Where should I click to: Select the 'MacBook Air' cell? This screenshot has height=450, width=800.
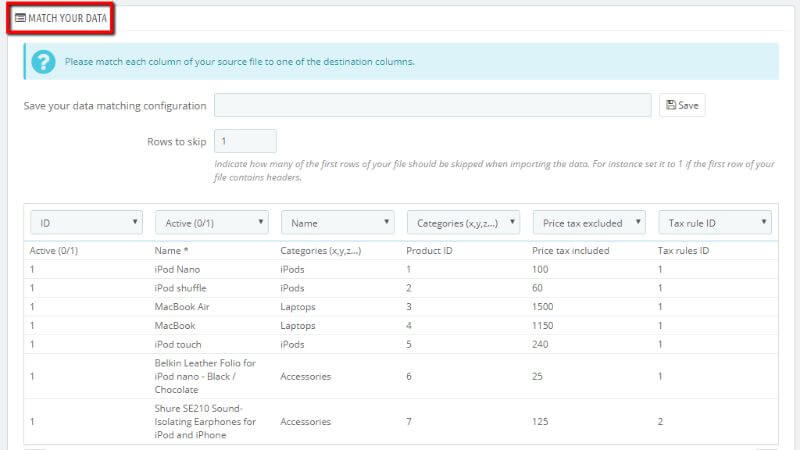182,307
